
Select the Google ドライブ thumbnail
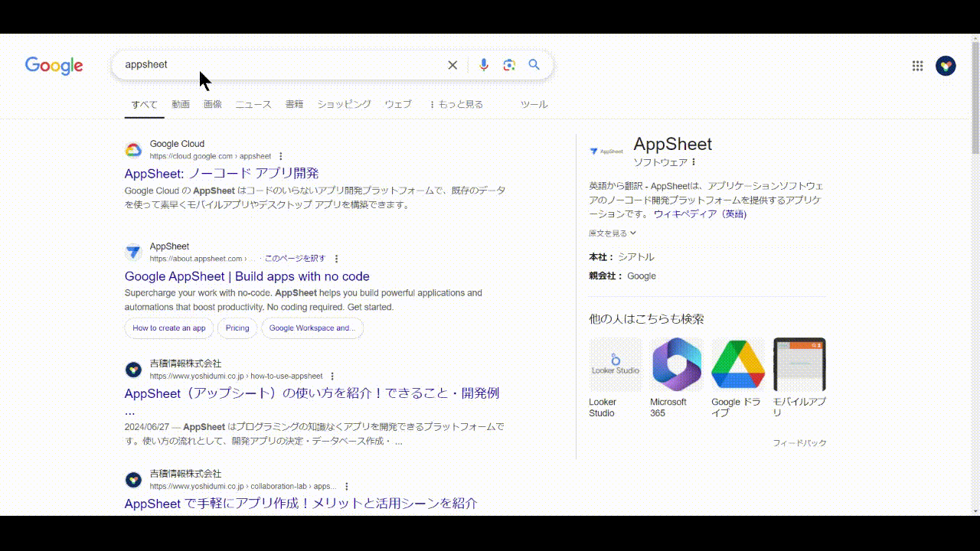pyautogui.click(x=738, y=365)
